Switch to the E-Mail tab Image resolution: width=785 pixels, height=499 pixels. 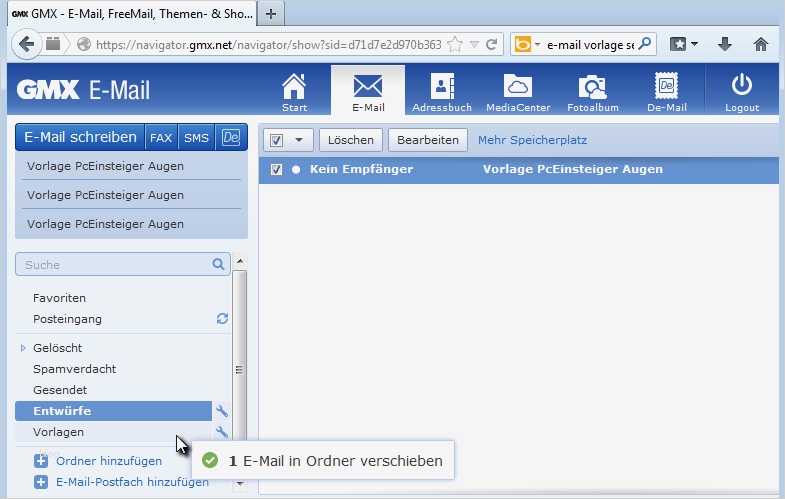coord(368,92)
